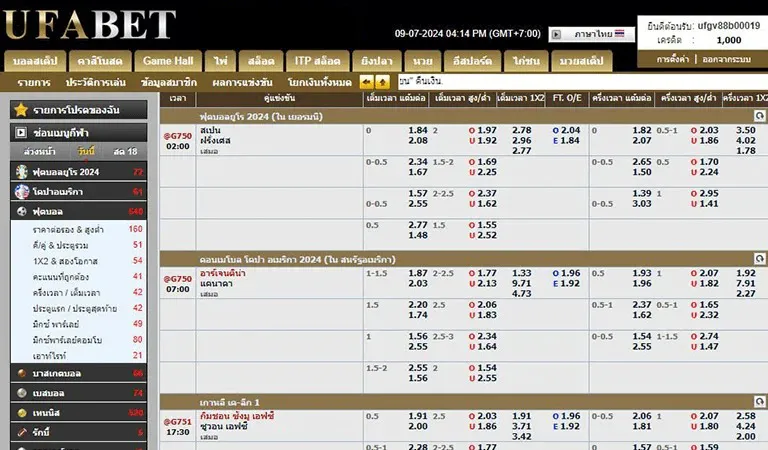Collapse the ฟุตบอล sport category
Screen dimensions: 768x450
pyautogui.click(x=80, y=212)
